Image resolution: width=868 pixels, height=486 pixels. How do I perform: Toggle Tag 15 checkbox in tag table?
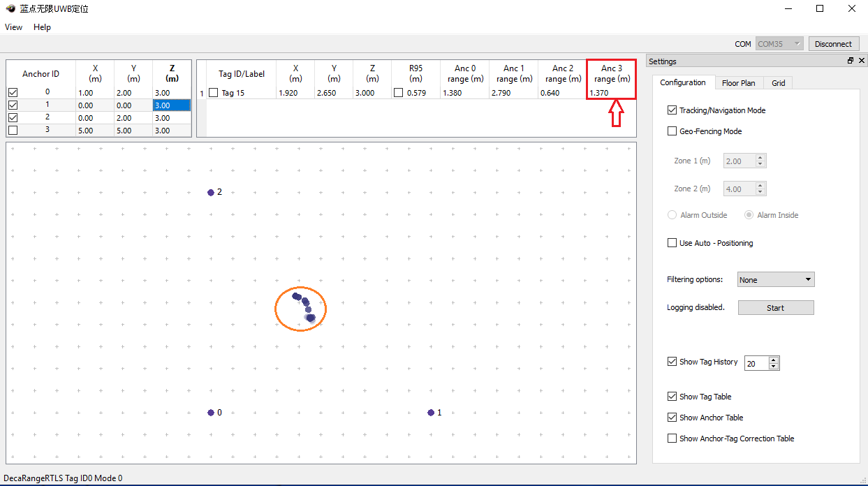click(214, 93)
